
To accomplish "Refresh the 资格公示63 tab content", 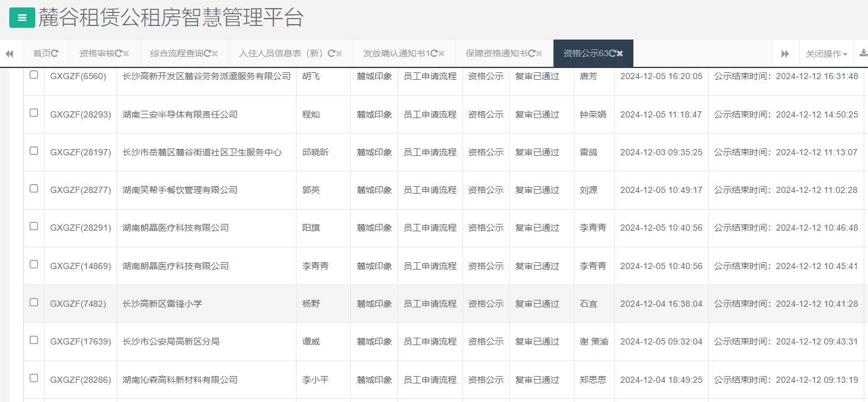I will [612, 53].
